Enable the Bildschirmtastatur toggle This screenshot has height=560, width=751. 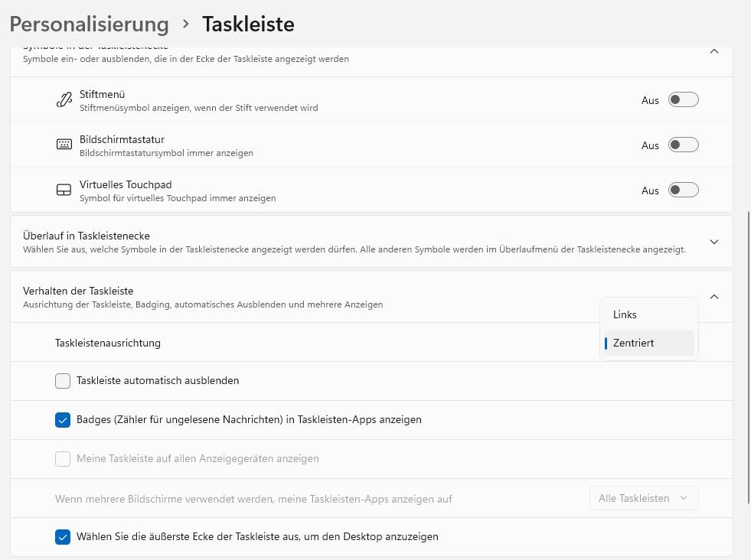coord(683,145)
